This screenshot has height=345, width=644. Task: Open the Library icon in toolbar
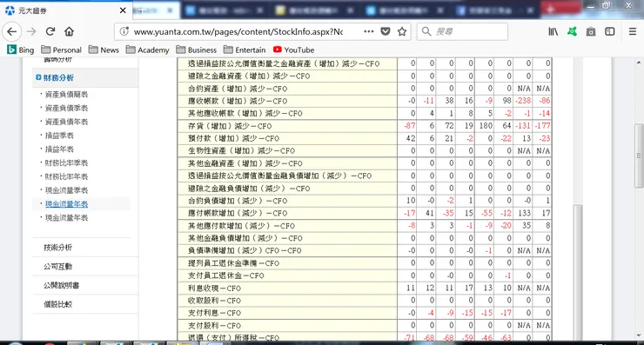tap(553, 31)
